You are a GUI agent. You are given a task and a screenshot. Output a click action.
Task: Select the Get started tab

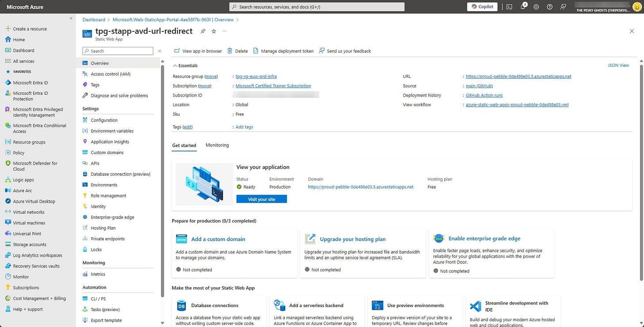(x=184, y=145)
